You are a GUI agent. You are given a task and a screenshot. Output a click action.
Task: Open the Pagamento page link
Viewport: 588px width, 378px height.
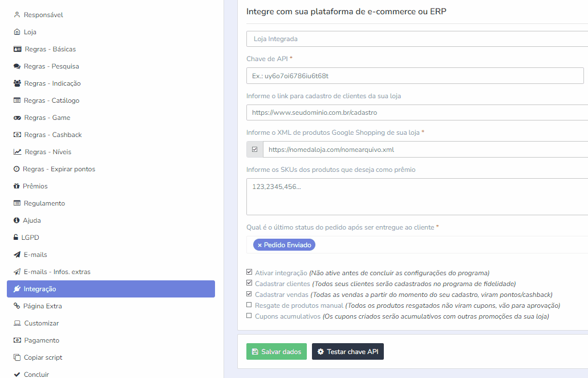click(x=111, y=340)
